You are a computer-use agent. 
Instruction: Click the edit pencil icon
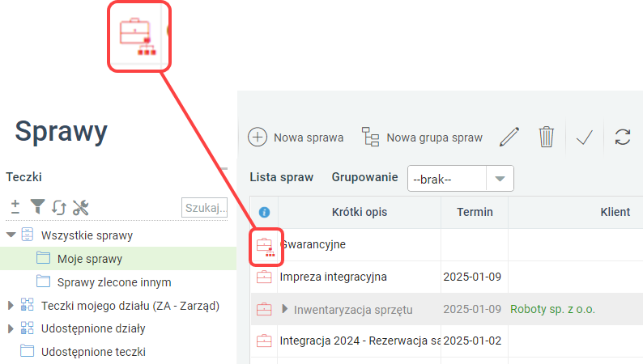[509, 137]
